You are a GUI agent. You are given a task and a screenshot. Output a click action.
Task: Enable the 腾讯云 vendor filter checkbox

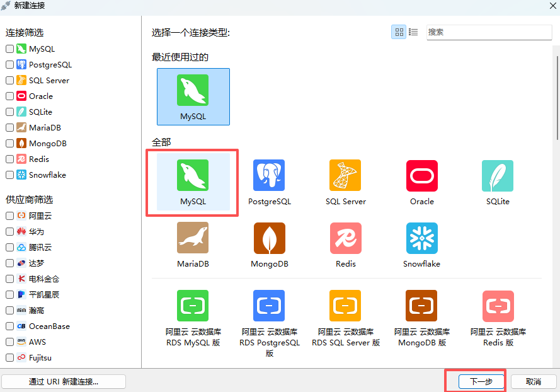[9, 247]
